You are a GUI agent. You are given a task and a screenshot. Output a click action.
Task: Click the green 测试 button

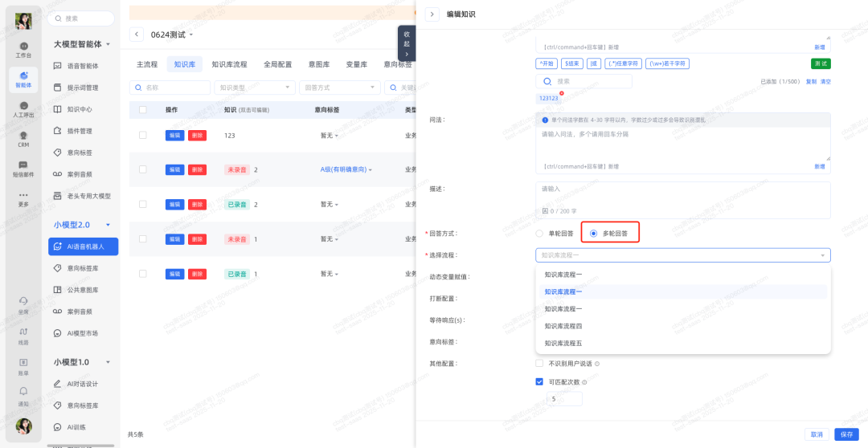(x=821, y=63)
